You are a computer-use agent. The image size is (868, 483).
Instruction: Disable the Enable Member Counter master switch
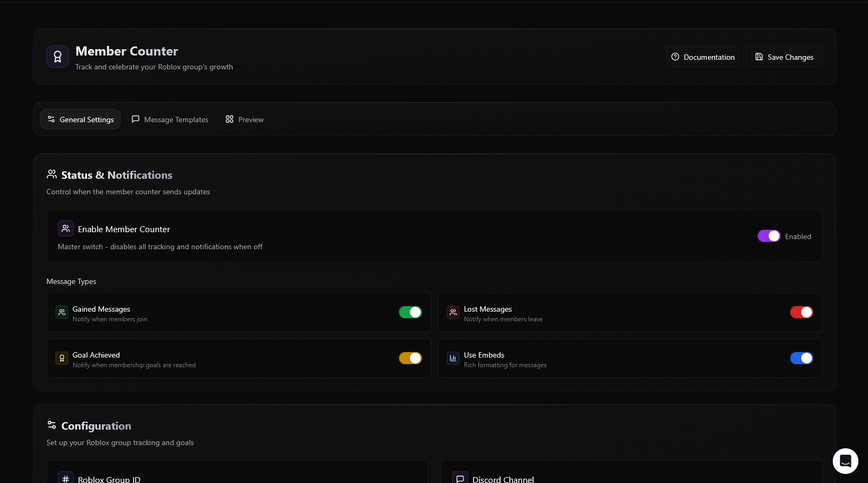[x=769, y=236]
